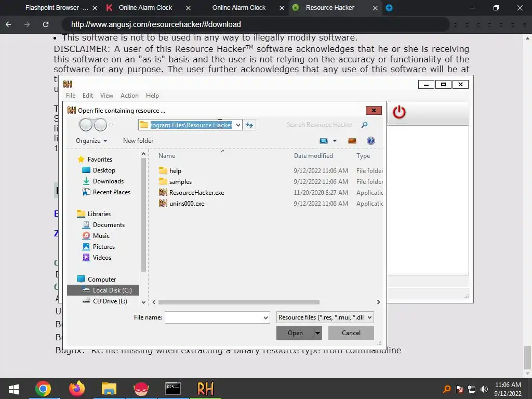
Task: Click the refresh button beside the address path
Action: 249,125
